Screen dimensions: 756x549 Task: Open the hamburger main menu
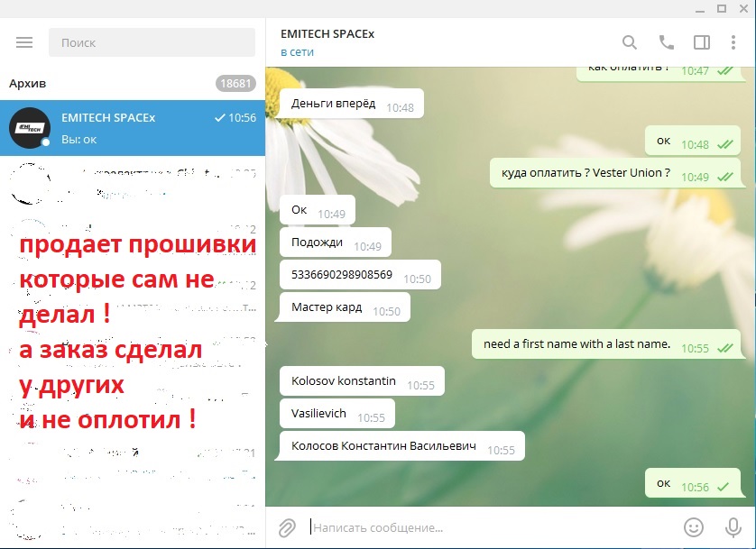pos(24,42)
